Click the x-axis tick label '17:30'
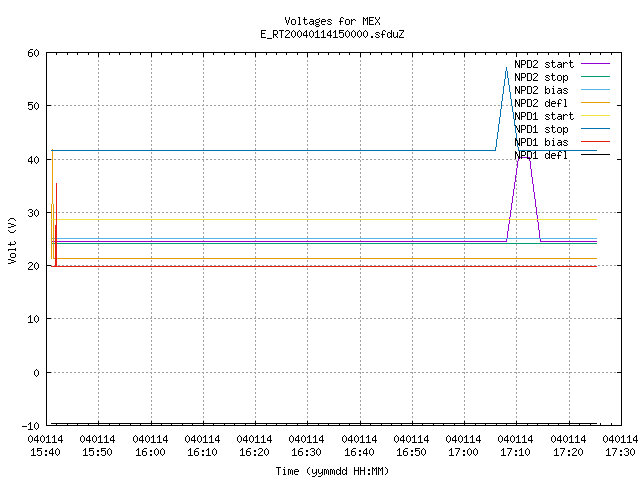This screenshot has width=640, height=480. (x=620, y=452)
